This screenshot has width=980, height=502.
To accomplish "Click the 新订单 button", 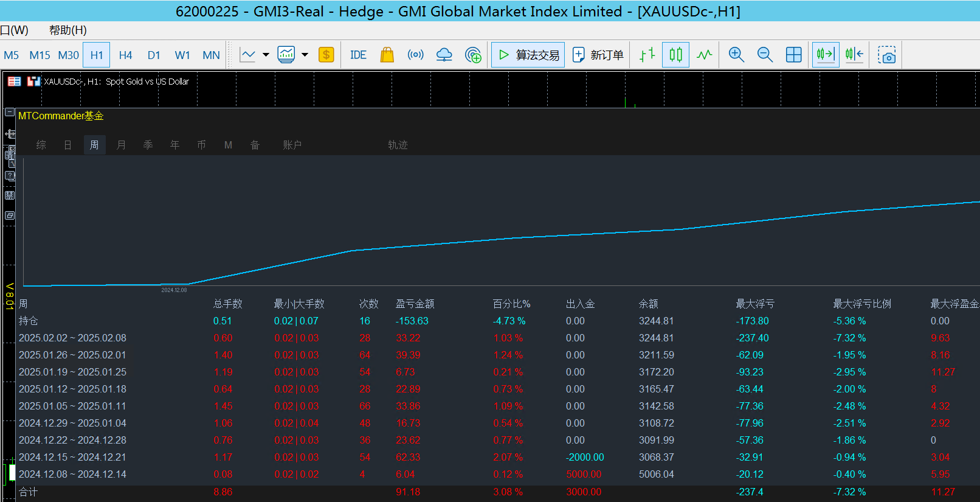I will tap(598, 55).
